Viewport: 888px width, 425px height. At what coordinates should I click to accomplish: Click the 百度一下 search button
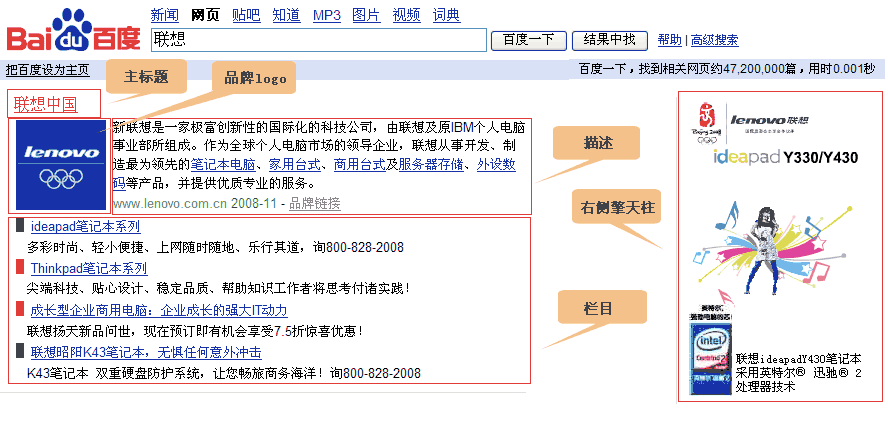click(528, 40)
